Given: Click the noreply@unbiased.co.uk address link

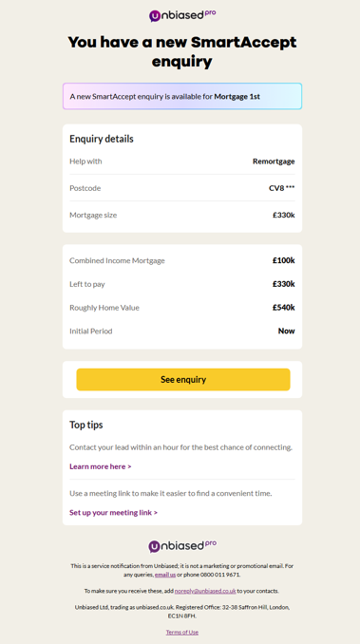Looking at the screenshot, I should [205, 591].
